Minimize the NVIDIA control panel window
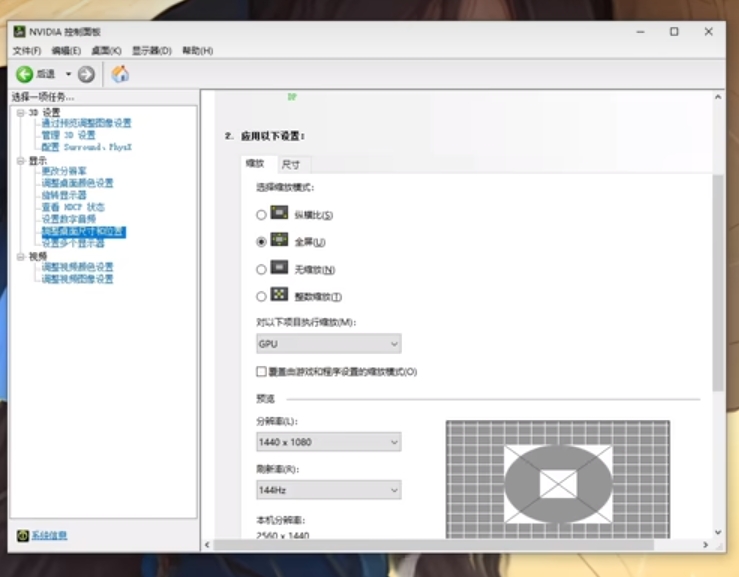739x577 pixels. coord(640,32)
